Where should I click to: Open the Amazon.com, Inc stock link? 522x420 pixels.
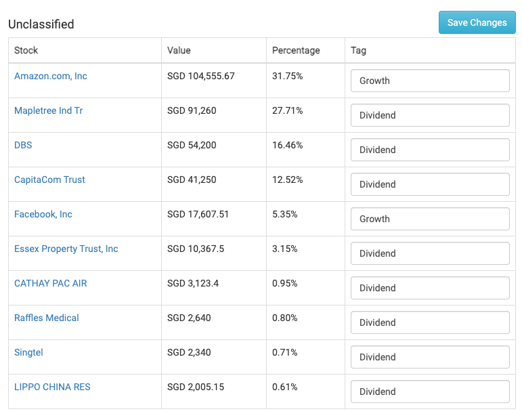(x=51, y=76)
